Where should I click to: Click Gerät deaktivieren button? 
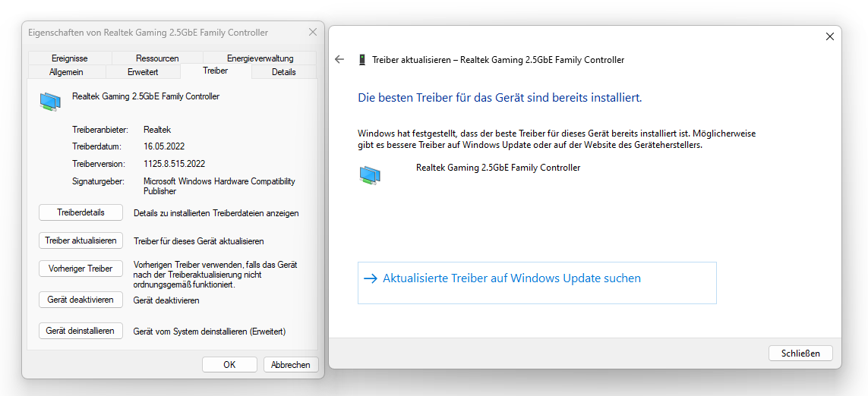[x=80, y=300]
